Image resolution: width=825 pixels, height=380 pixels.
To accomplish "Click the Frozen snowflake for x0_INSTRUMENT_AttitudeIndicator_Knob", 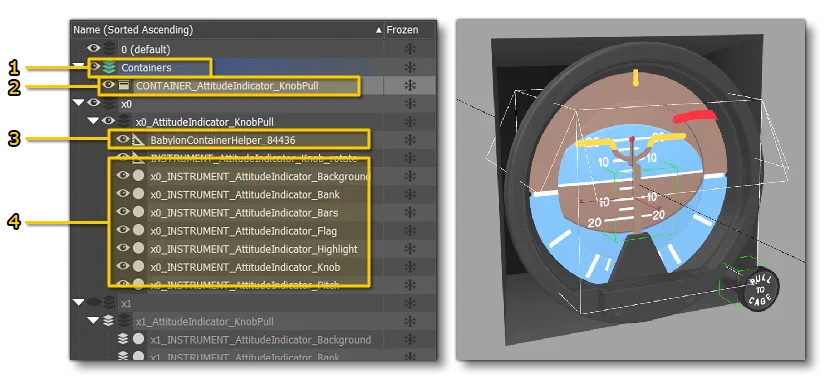I will pyautogui.click(x=410, y=267).
